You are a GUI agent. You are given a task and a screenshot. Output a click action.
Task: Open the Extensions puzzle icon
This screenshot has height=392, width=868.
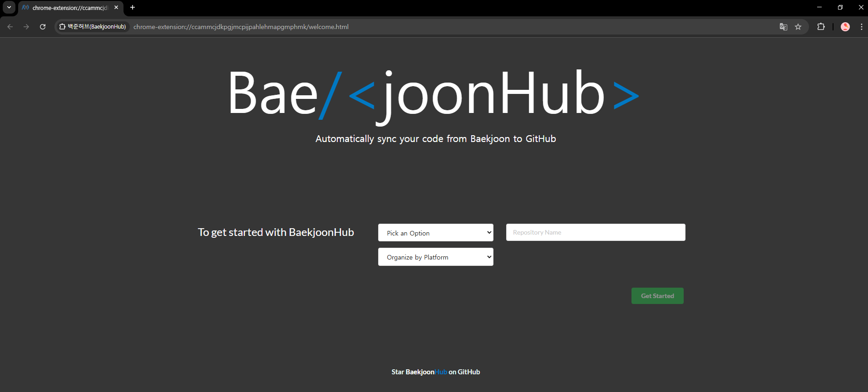821,27
